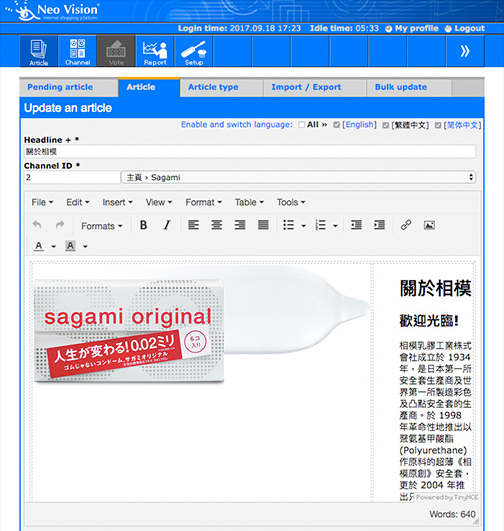Select the sagami original product image
Screen dimensions: 504x531
pos(201,324)
